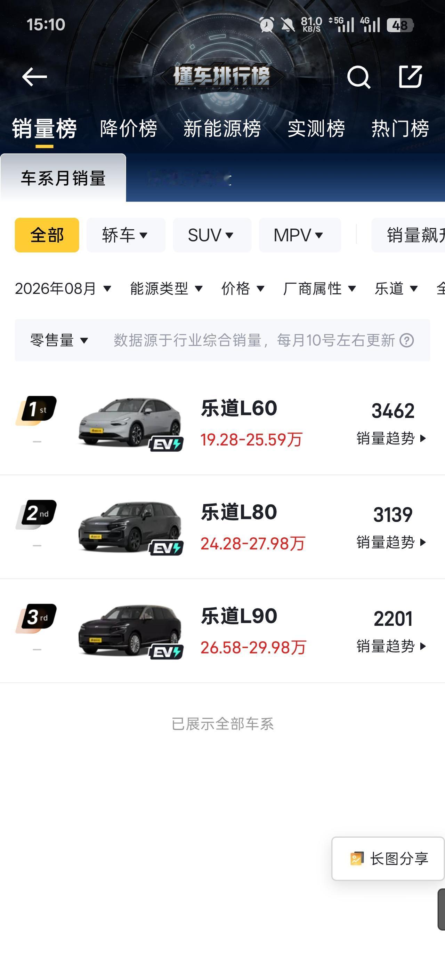Open the 乐道L90 listing title
The width and height of the screenshot is (445, 980).
pos(239,616)
